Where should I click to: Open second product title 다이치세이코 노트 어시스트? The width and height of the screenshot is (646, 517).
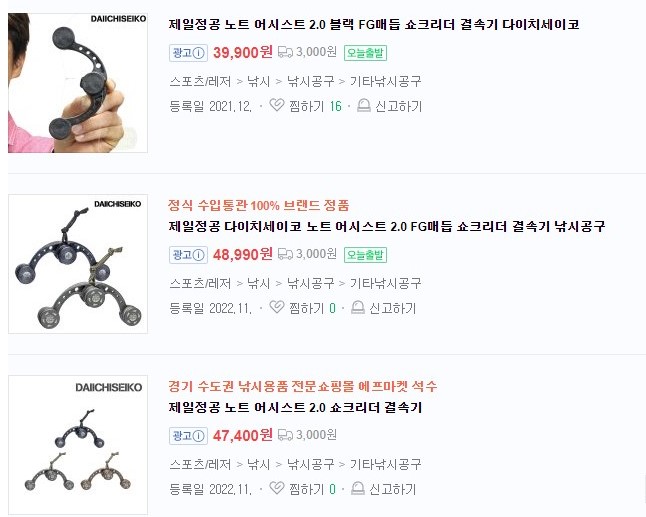click(x=386, y=226)
